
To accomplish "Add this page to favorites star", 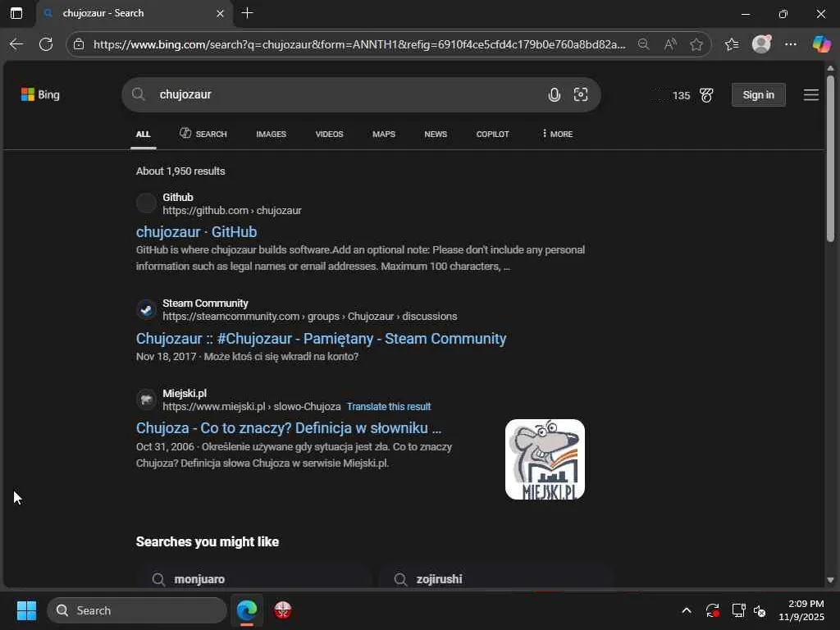I will (x=696, y=44).
